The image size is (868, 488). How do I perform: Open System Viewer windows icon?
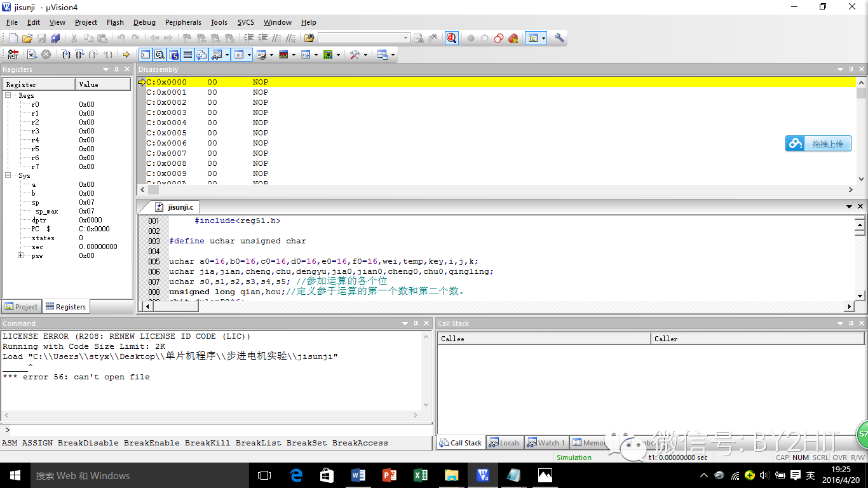pyautogui.click(x=328, y=55)
